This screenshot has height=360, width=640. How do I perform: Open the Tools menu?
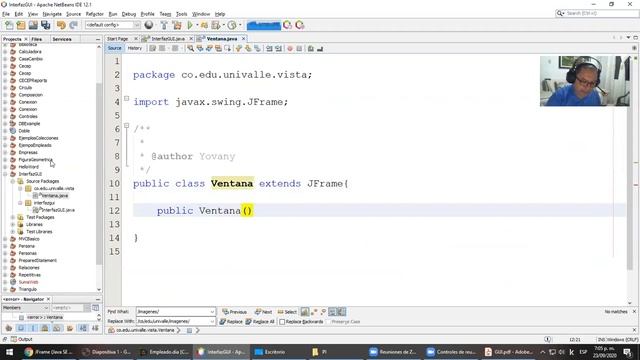(182, 14)
